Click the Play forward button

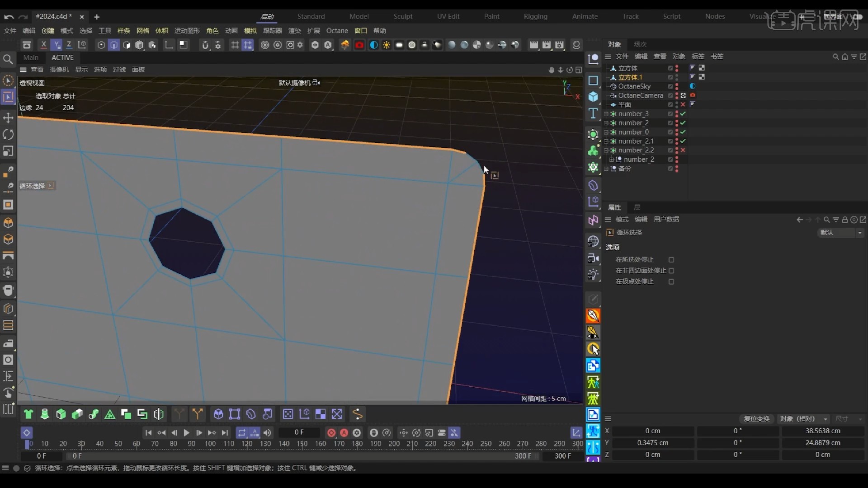[186, 432]
